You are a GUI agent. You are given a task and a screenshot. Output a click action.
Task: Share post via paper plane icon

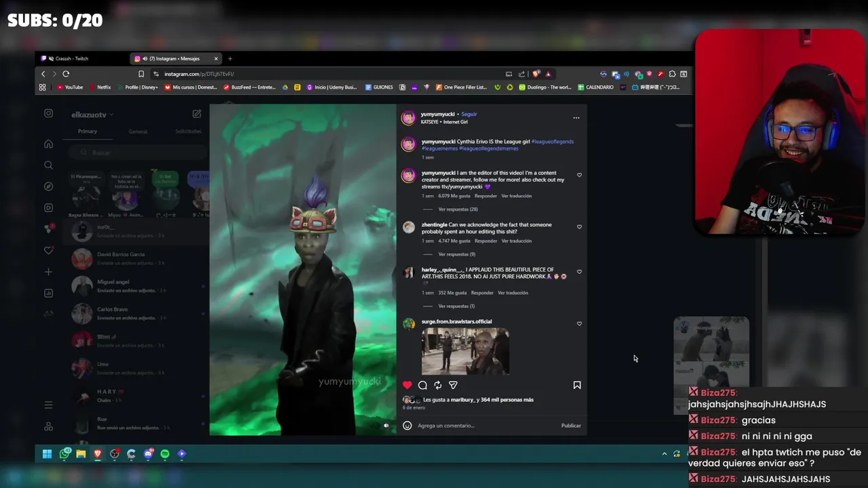[x=453, y=385]
